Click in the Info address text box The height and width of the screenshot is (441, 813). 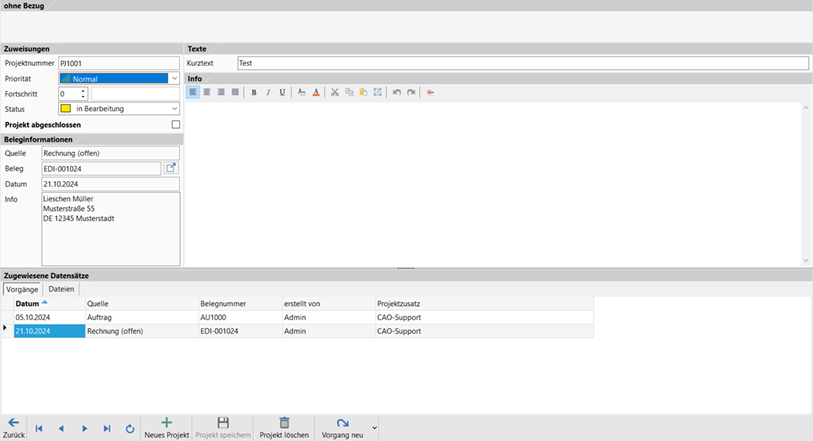[x=110, y=229]
